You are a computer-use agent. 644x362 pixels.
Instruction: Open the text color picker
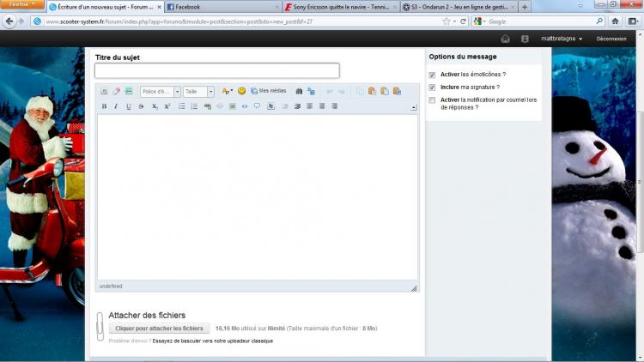click(227, 91)
